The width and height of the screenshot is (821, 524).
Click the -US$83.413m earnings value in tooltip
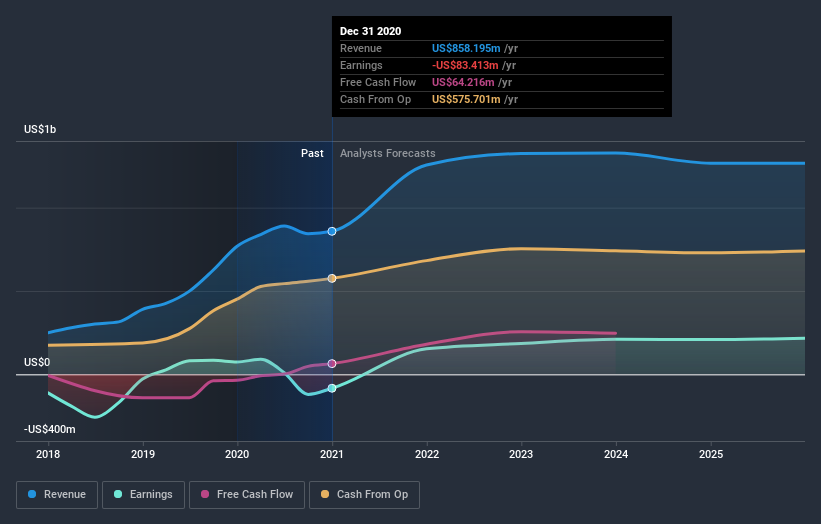[465, 65]
